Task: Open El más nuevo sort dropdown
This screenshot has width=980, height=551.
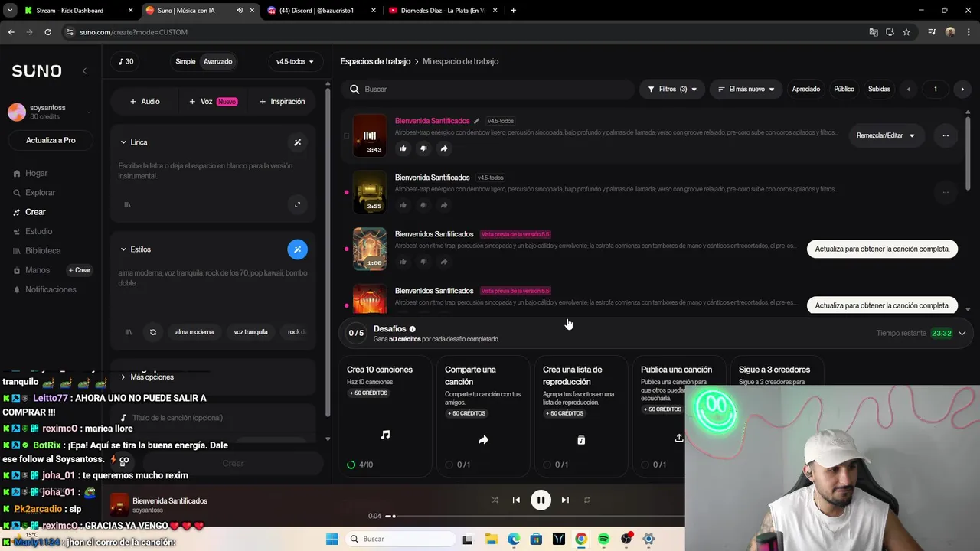Action: (x=746, y=90)
